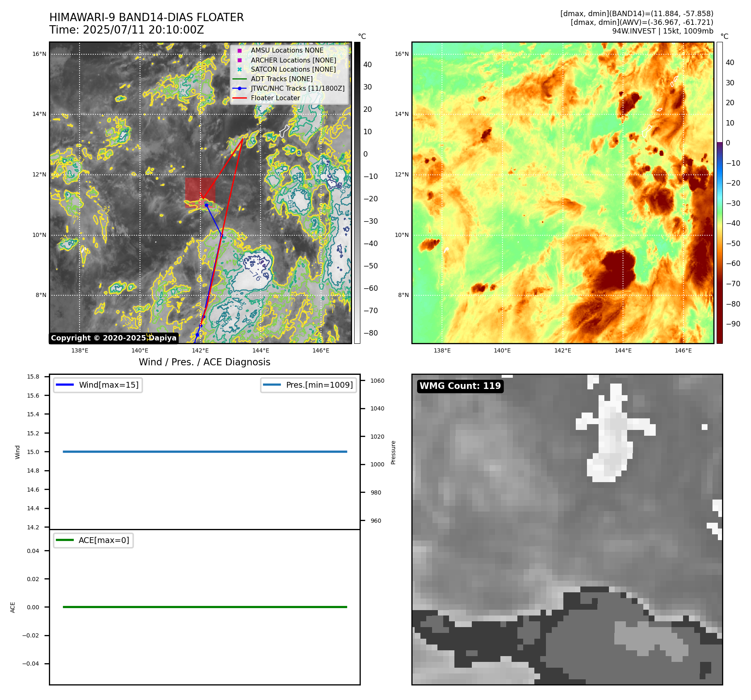Viewport: 751px width, 700px height.
Task: Click the 'WMG Count: 119' label
Action: 460,386
